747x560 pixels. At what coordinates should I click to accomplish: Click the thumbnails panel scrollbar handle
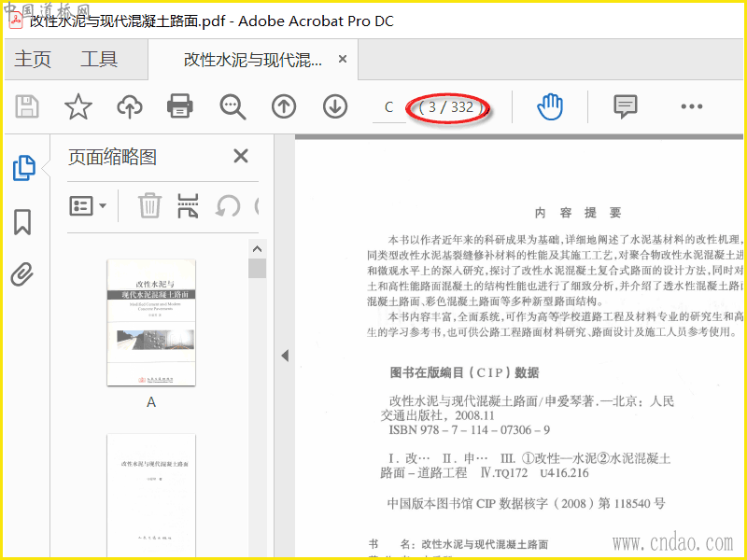pos(258,268)
